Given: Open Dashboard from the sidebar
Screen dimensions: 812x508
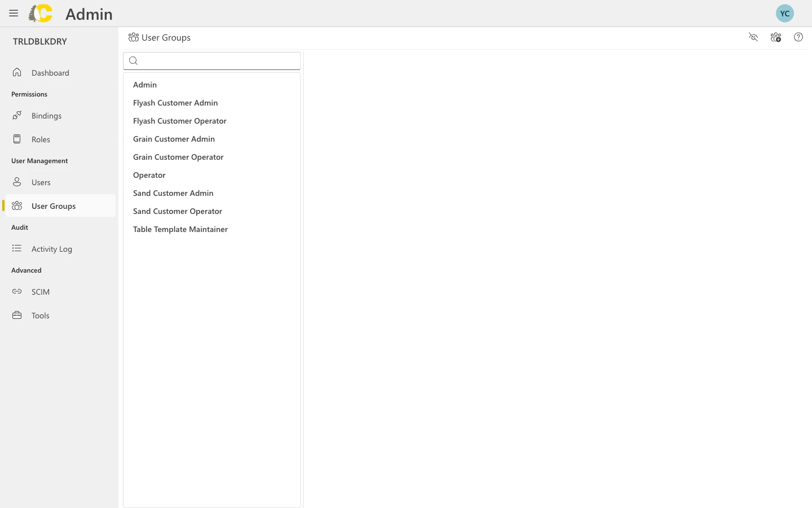Looking at the screenshot, I should tap(50, 72).
